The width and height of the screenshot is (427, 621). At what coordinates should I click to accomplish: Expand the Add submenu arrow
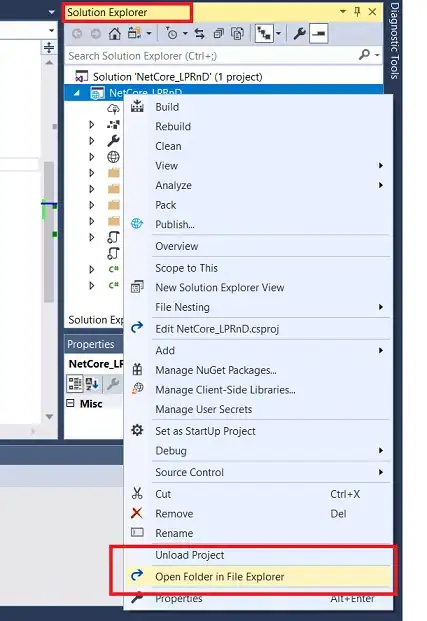[381, 350]
